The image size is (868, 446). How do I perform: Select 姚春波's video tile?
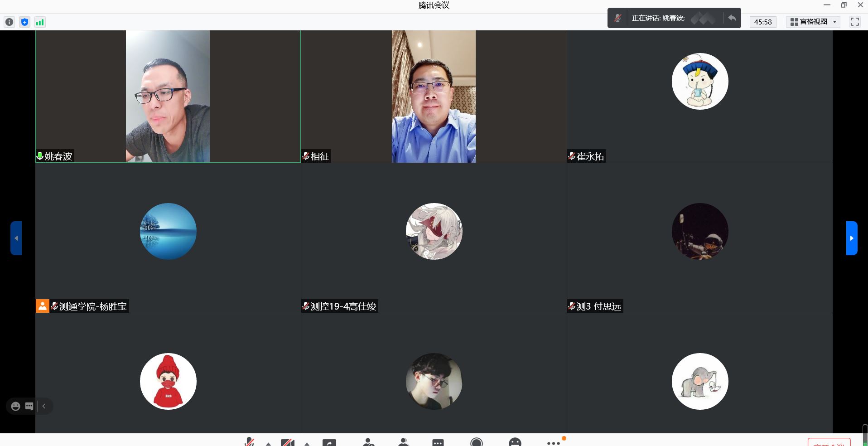(168, 96)
